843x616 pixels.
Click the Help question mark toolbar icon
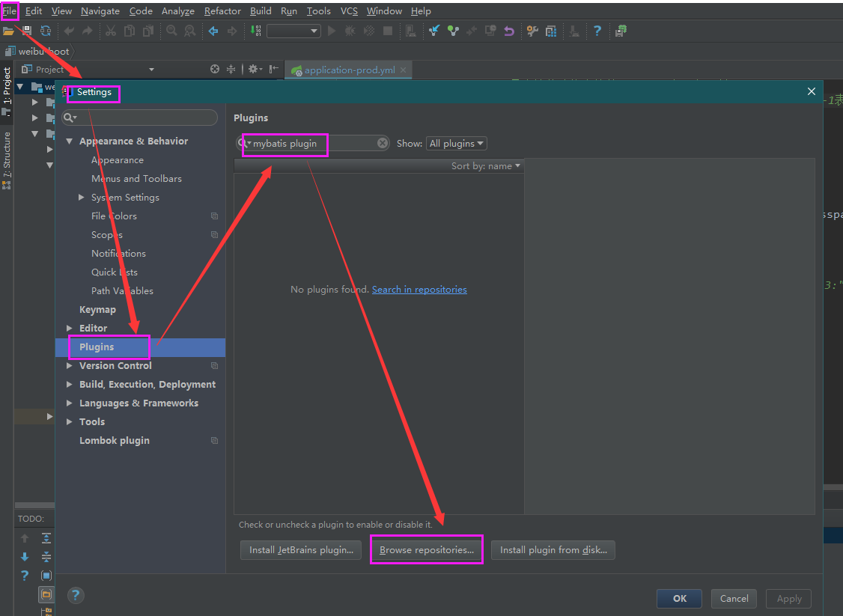pyautogui.click(x=597, y=31)
